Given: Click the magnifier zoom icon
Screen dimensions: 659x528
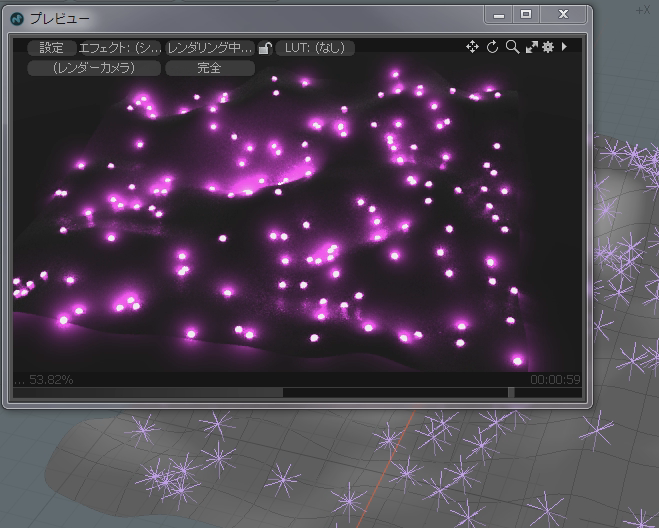Looking at the screenshot, I should coord(512,47).
